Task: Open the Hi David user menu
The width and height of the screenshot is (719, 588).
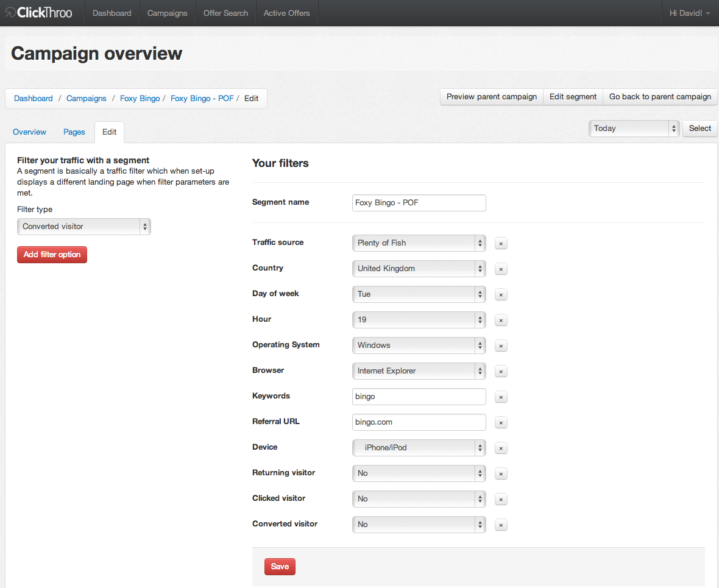Action: (x=689, y=13)
